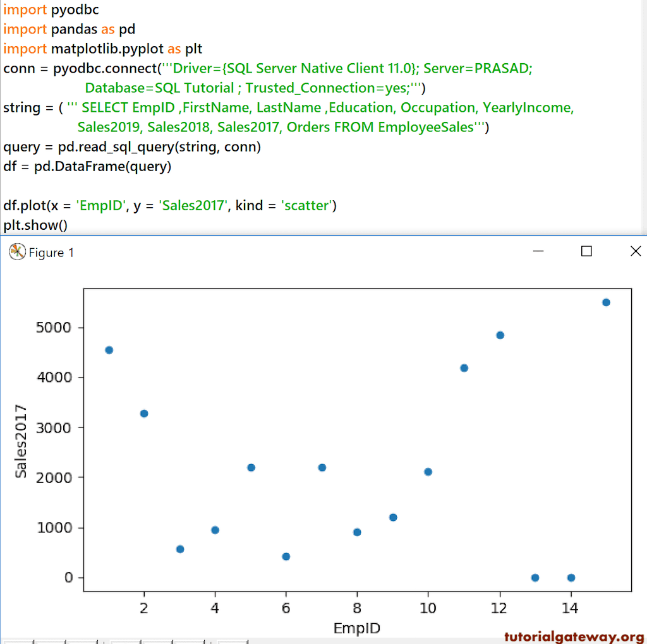Click the highest scatter point near EmpID 15

point(607,302)
